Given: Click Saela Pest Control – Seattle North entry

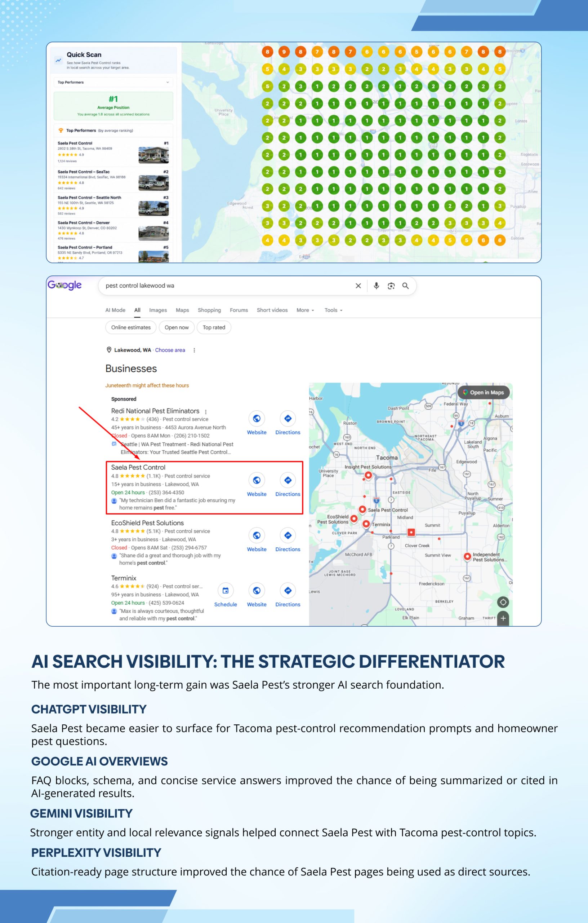Looking at the screenshot, I should coord(113,206).
